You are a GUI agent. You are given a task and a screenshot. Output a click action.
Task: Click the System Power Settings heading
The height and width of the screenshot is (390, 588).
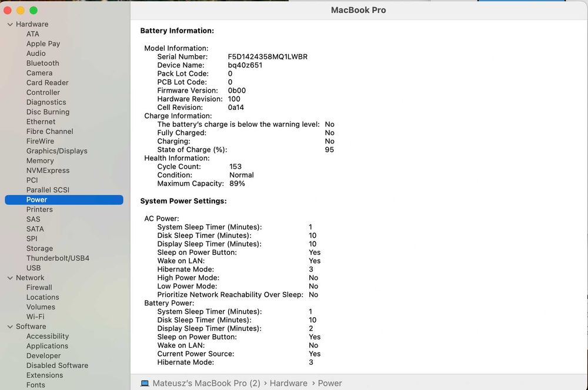(x=183, y=201)
